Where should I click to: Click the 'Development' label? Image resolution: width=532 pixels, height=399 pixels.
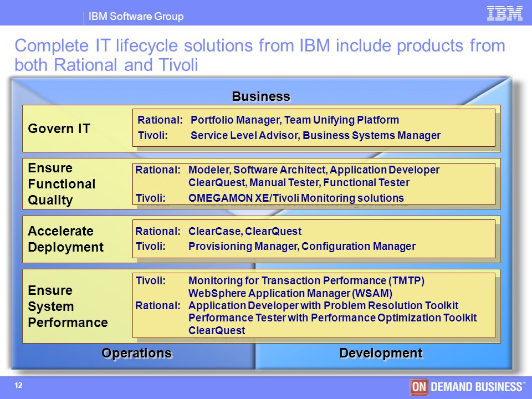click(381, 353)
